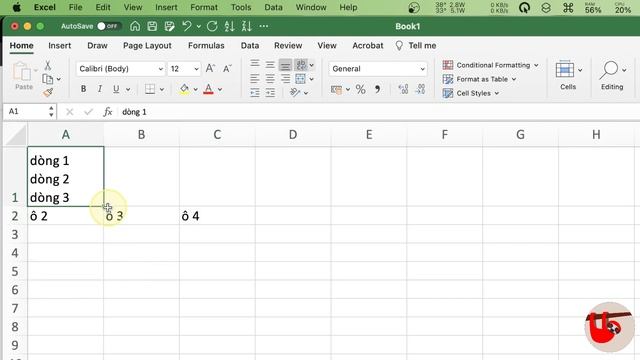Click the Home icon in title bar
The height and width of the screenshot is (360, 640).
135,27
